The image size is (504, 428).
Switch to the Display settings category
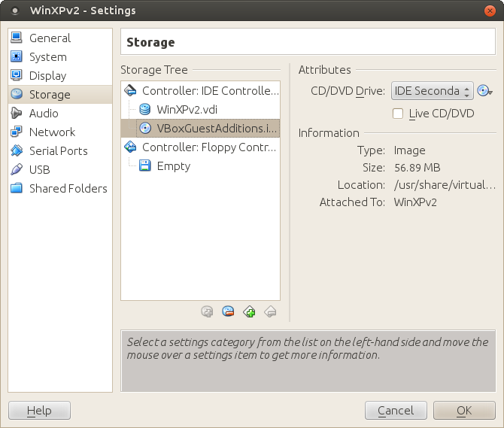pyautogui.click(x=47, y=76)
